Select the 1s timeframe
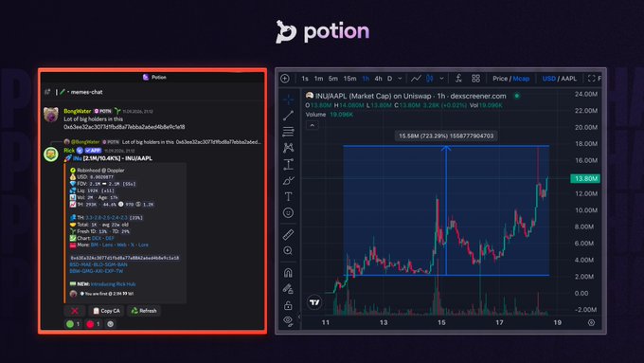This screenshot has width=644, height=363. pos(305,79)
